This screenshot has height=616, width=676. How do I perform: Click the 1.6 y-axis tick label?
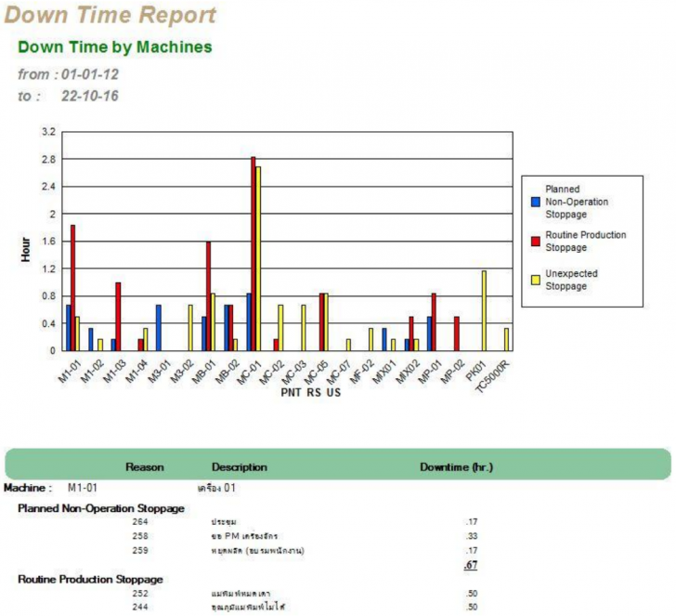(x=48, y=242)
